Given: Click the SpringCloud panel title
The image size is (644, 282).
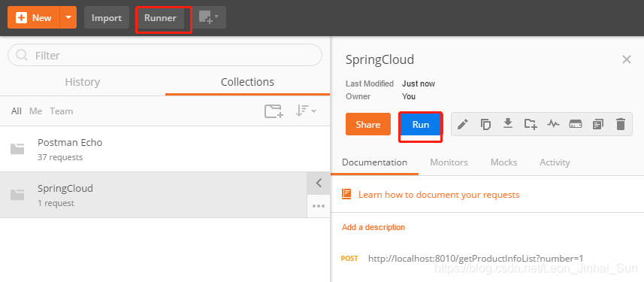Looking at the screenshot, I should click(x=379, y=59).
